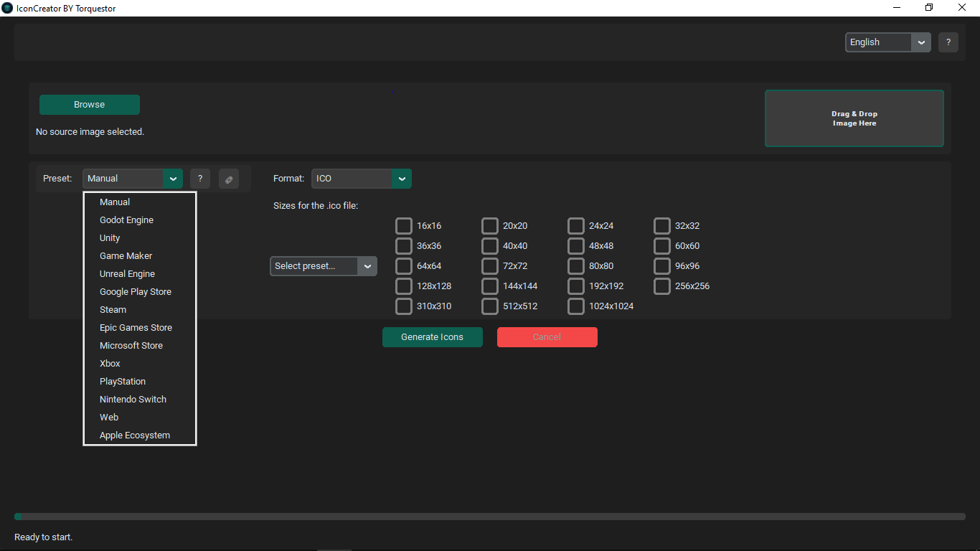Select the 36x36 size checkbox
980x551 pixels.
[404, 246]
